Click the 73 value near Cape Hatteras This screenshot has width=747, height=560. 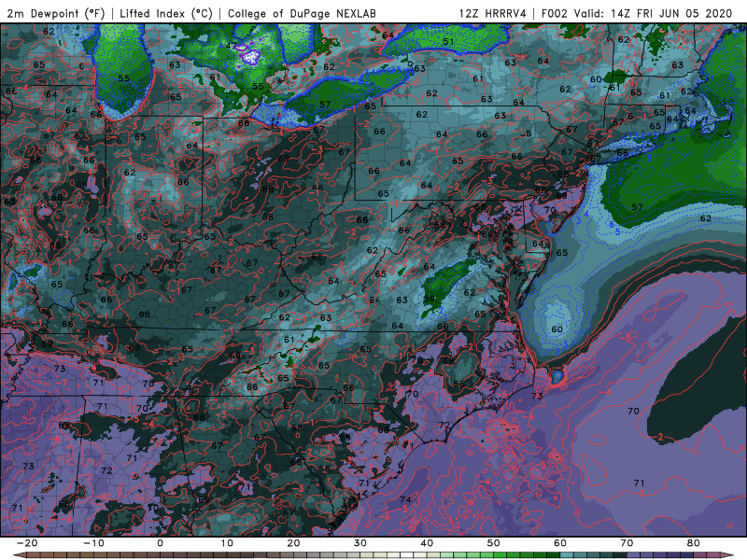(537, 396)
